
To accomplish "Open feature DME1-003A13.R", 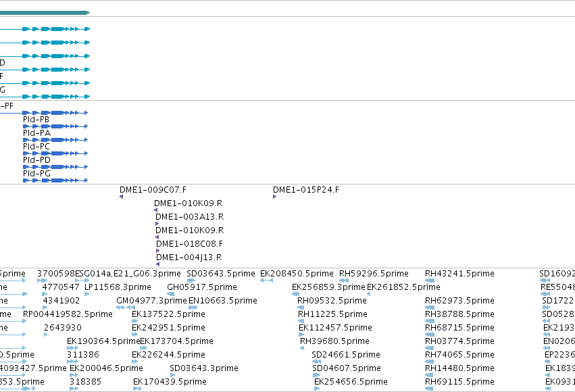I will [190, 217].
